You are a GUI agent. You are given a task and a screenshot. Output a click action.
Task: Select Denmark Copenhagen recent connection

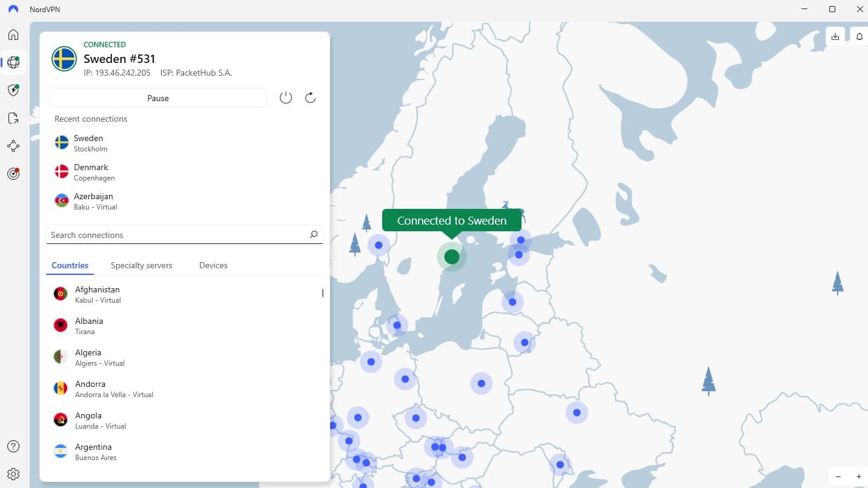pyautogui.click(x=185, y=172)
